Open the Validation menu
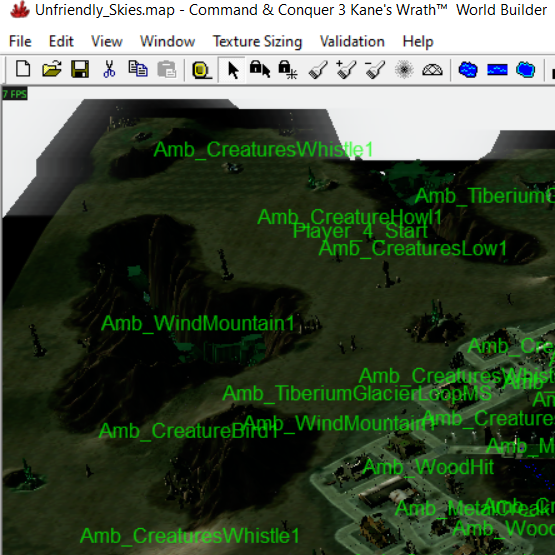The image size is (555, 555). [x=352, y=41]
